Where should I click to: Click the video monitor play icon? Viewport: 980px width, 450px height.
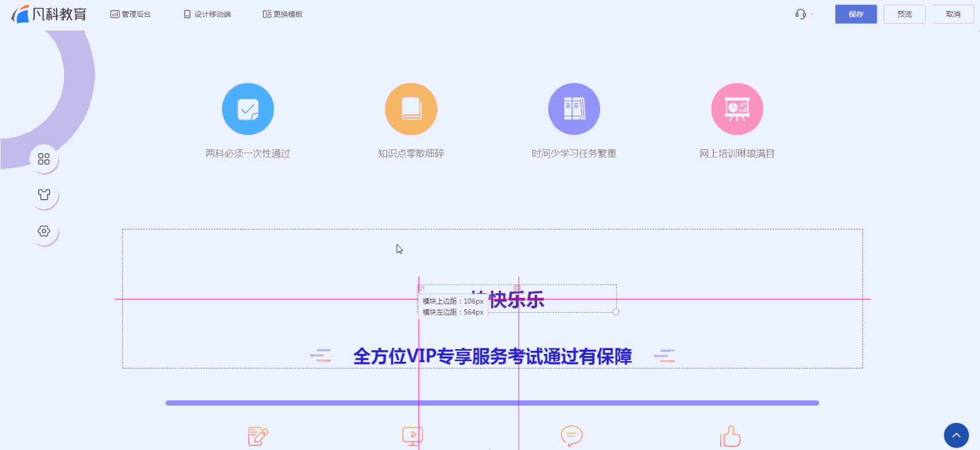point(413,436)
